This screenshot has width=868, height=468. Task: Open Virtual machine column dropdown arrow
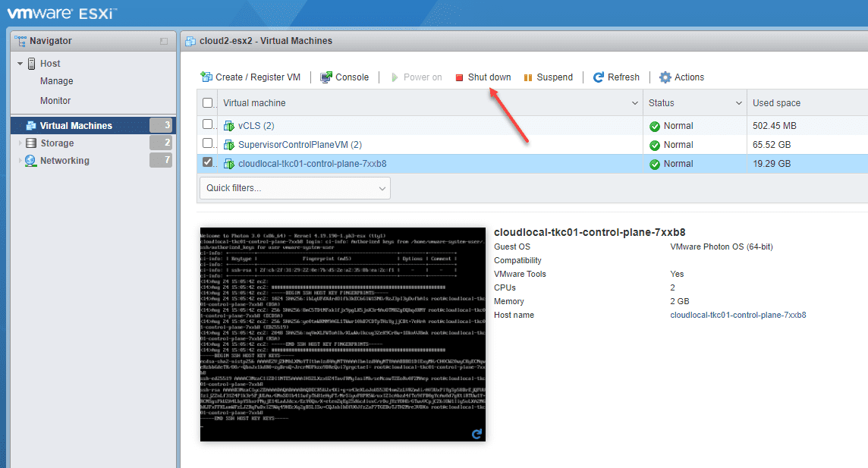(635, 103)
